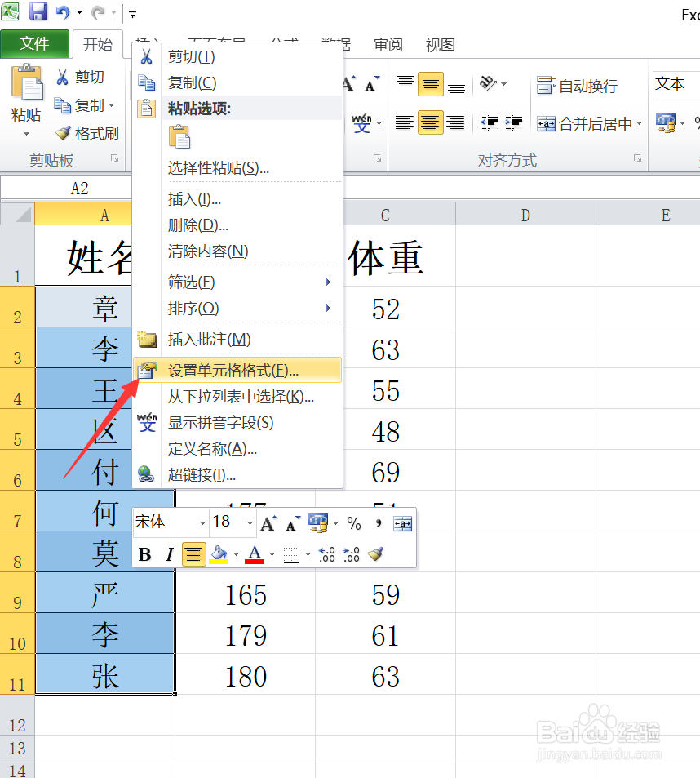
Task: Click select-all corner of worksheet
Action: [18, 215]
